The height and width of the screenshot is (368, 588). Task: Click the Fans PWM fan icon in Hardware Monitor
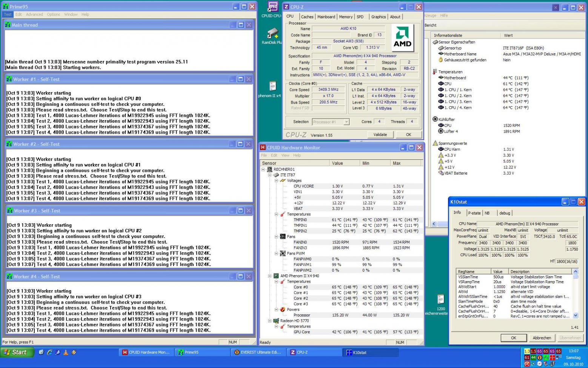[x=283, y=254]
